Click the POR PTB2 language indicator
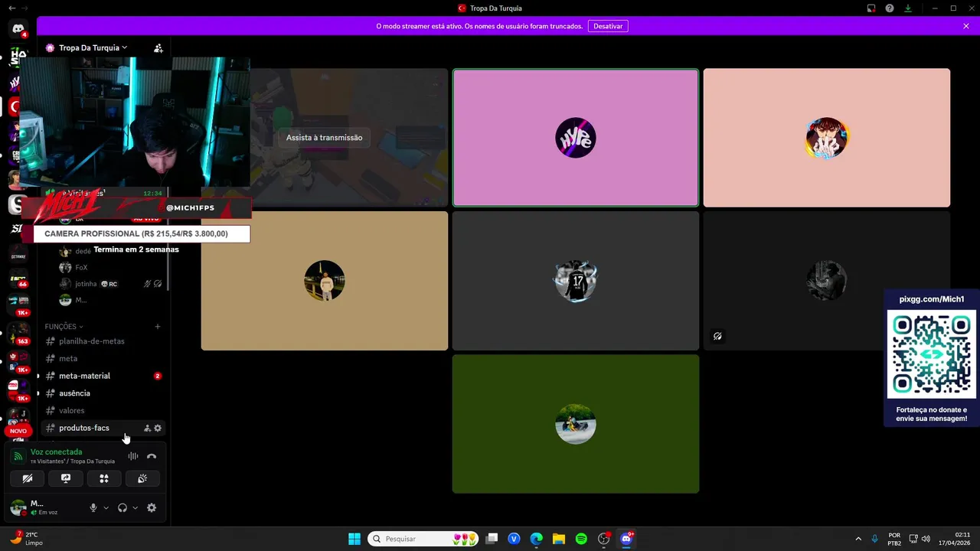This screenshot has height=551, width=980. [x=894, y=539]
